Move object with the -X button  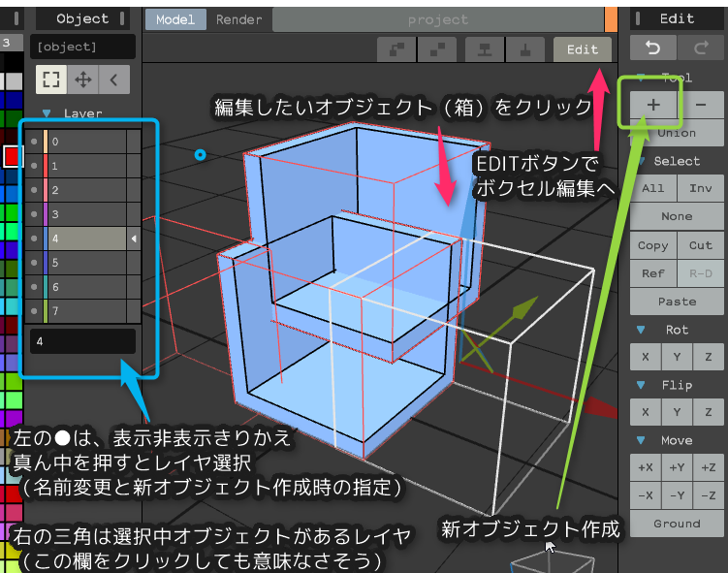coord(646,495)
